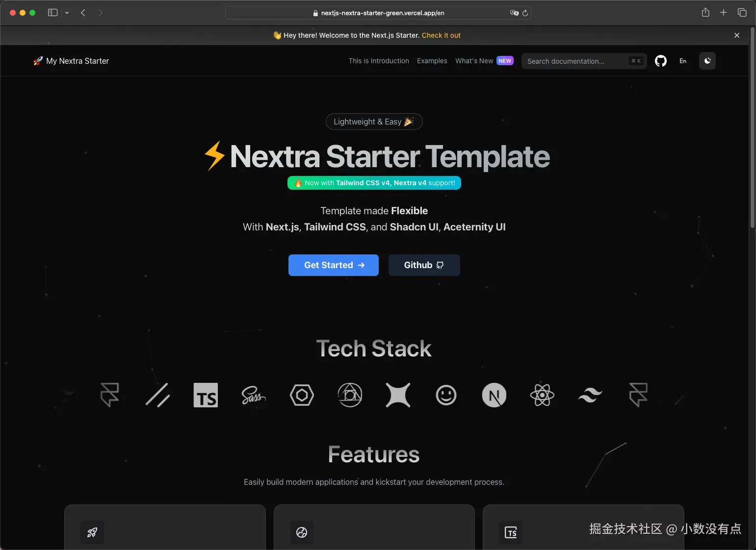Open the Github button in hero section
This screenshot has width=756, height=550.
point(424,265)
